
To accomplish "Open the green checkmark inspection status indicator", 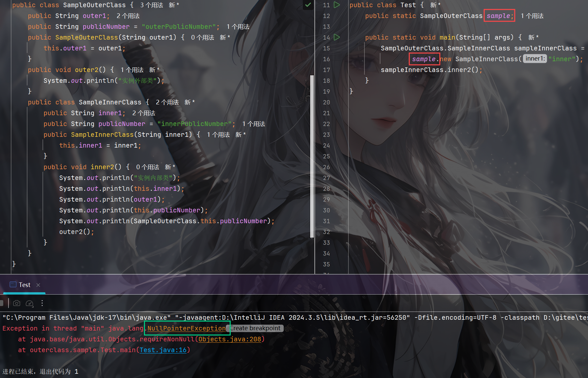I will [x=308, y=5].
